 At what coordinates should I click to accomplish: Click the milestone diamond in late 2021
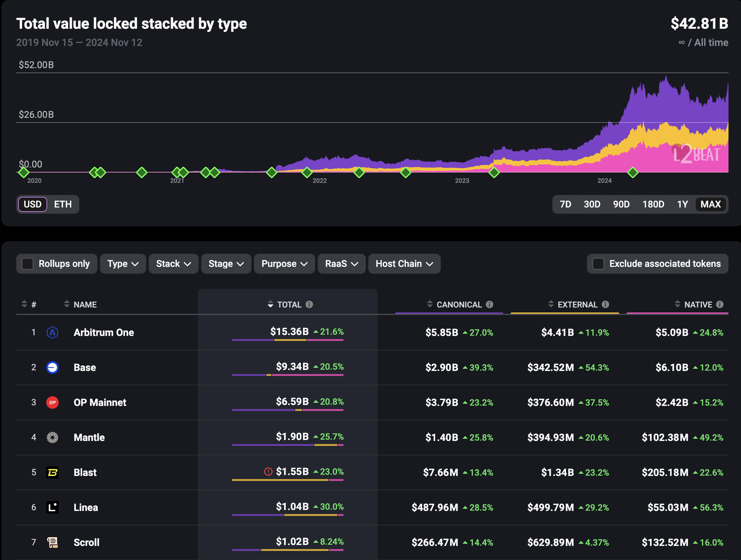(x=307, y=172)
